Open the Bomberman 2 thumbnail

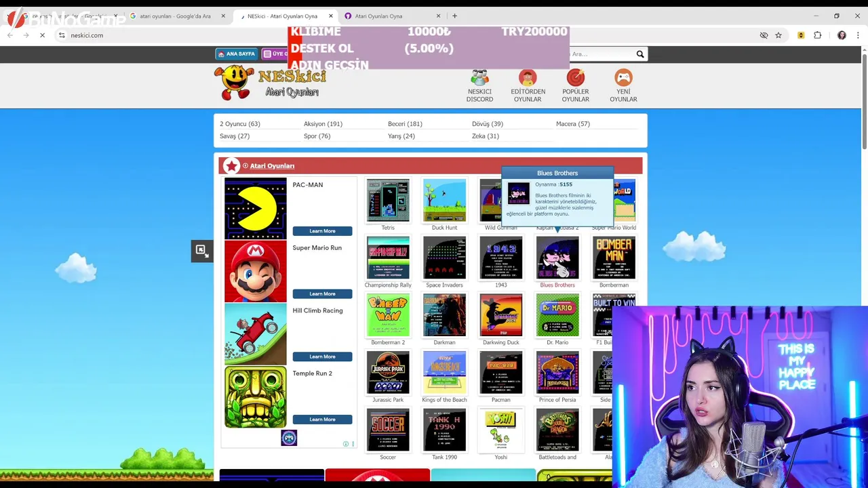tap(388, 315)
